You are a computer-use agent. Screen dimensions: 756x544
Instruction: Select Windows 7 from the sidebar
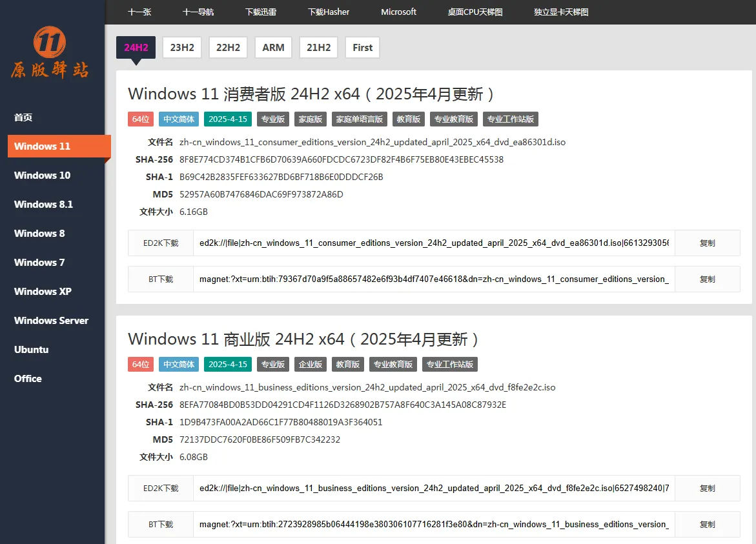tap(39, 262)
